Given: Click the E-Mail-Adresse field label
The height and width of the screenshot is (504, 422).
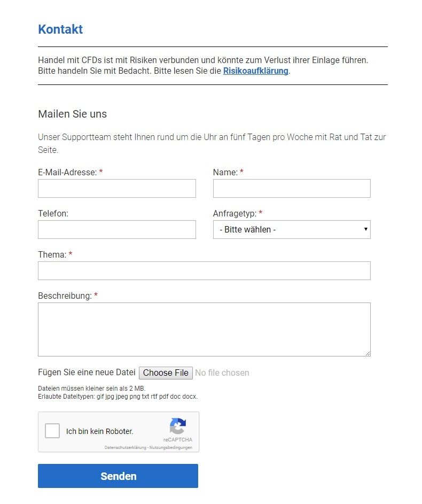Looking at the screenshot, I should pyautogui.click(x=67, y=172).
